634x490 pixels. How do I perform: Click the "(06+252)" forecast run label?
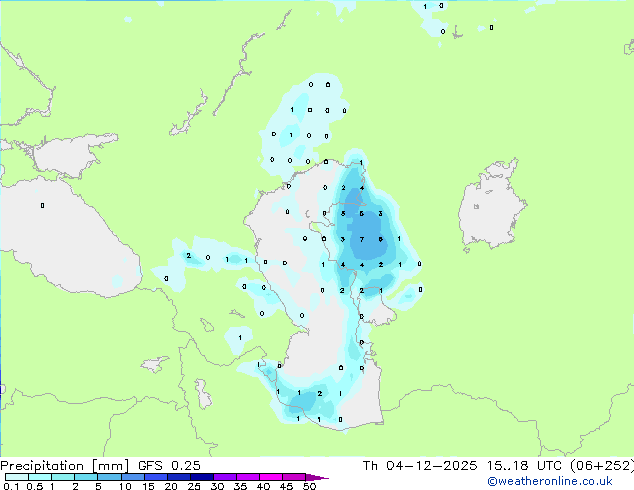(602, 466)
